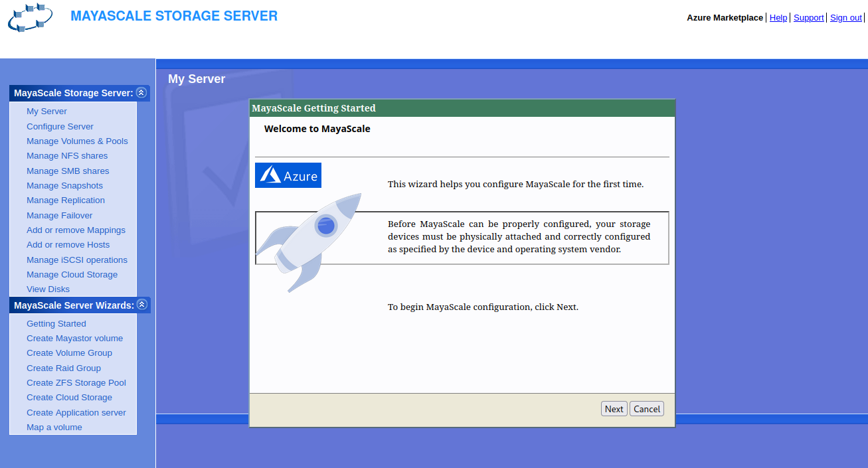
Task: Open Map a volume wizard
Action: tap(54, 428)
